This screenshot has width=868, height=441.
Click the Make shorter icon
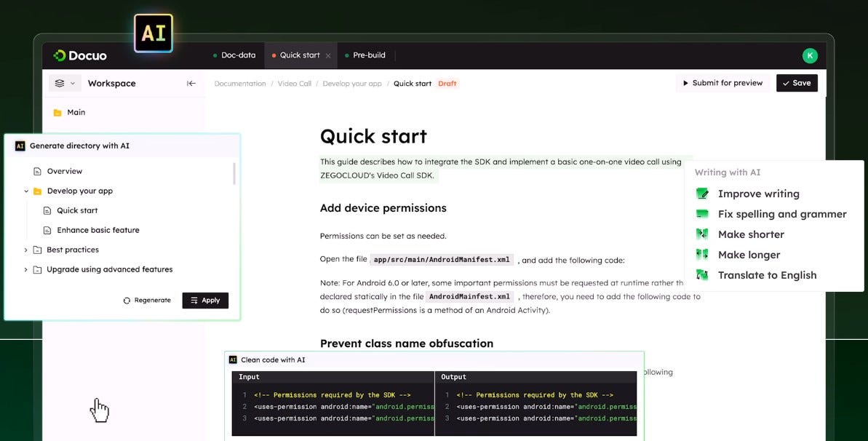pos(702,234)
